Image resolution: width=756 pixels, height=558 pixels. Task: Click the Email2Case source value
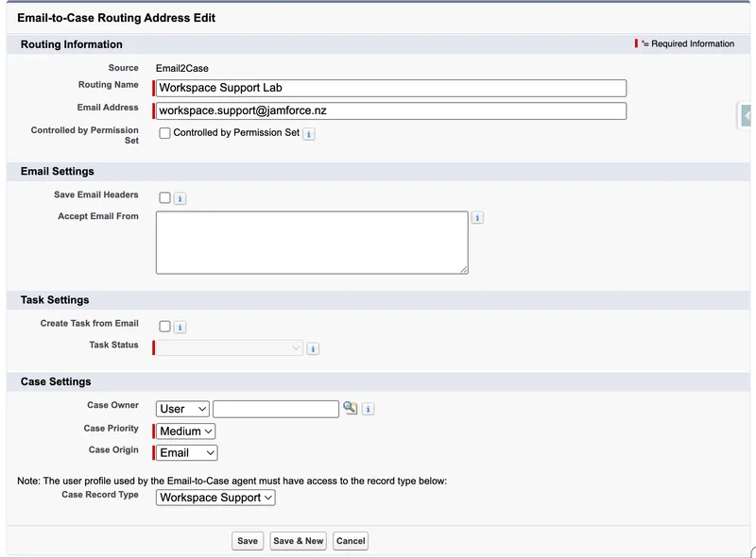coord(181,68)
